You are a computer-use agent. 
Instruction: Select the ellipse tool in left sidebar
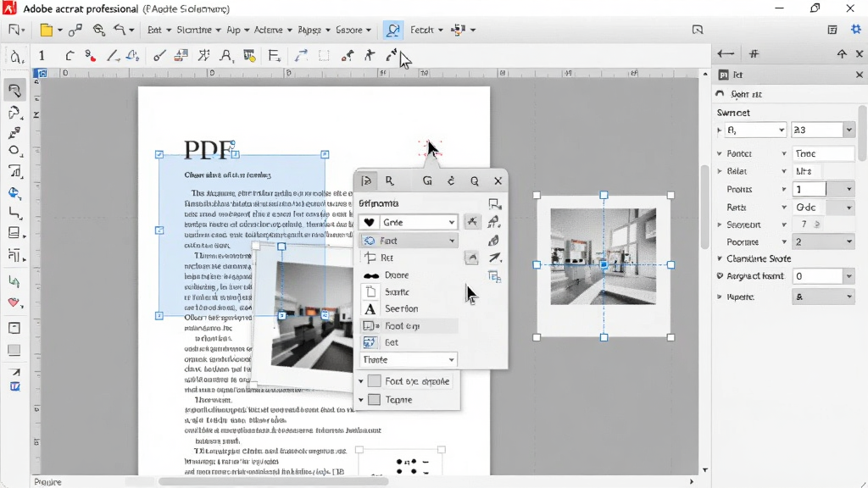pyautogui.click(x=14, y=151)
